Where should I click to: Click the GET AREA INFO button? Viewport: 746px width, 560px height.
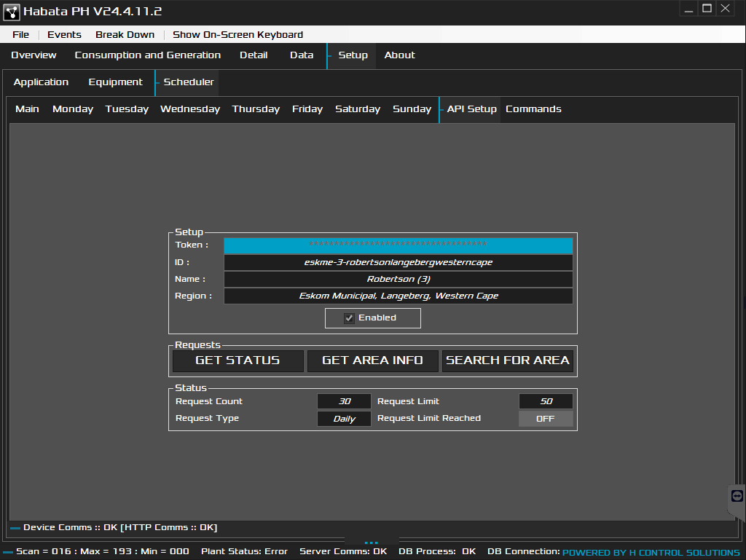tap(372, 360)
